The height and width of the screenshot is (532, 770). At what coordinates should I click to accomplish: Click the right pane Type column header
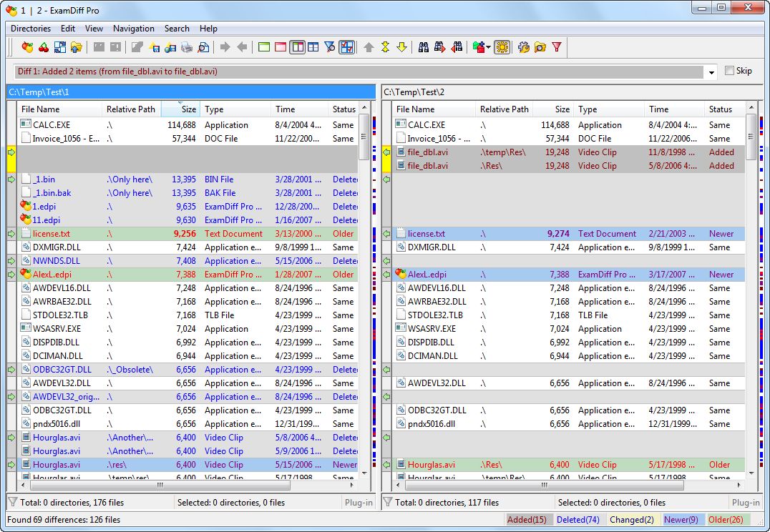point(608,109)
